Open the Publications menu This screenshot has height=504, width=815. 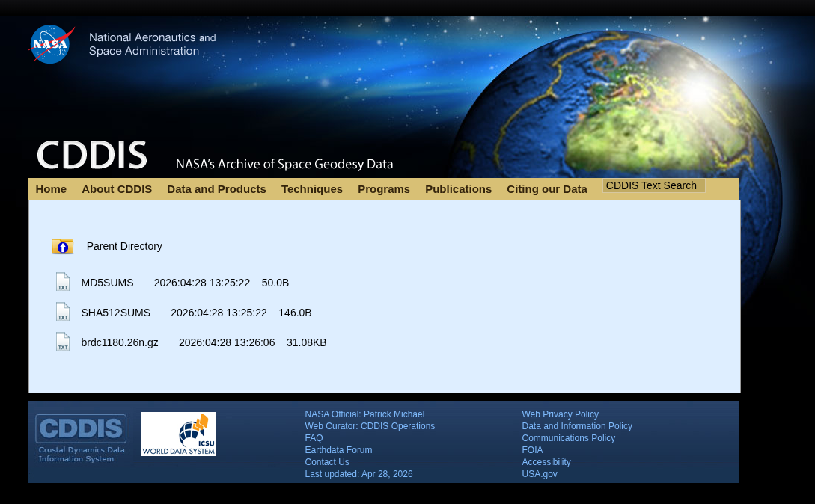459,189
